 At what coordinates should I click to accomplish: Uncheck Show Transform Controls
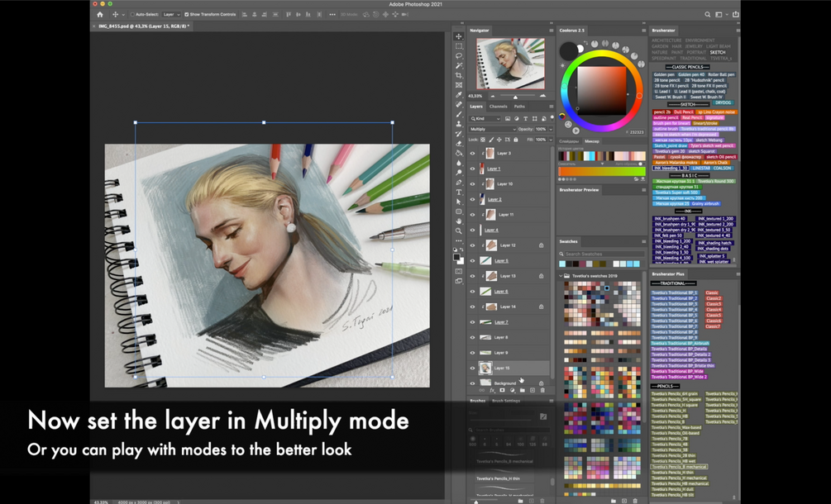pos(186,14)
